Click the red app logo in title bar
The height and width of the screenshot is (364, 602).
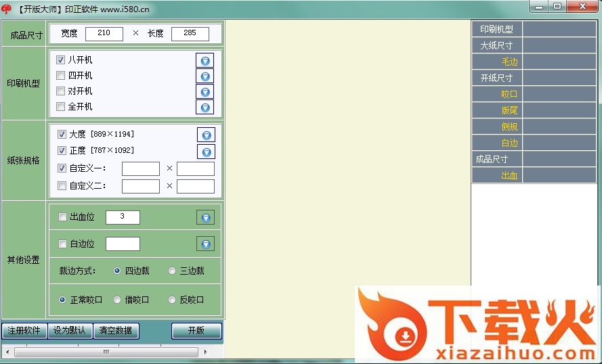click(x=7, y=9)
